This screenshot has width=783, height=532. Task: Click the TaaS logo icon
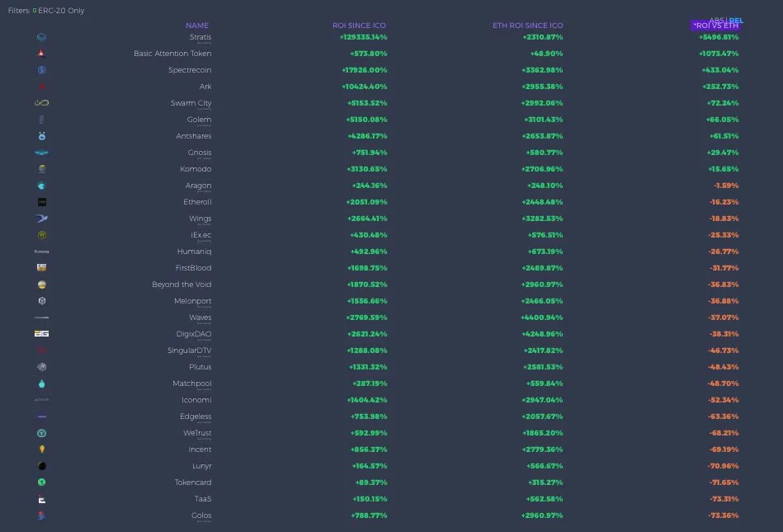coord(42,499)
